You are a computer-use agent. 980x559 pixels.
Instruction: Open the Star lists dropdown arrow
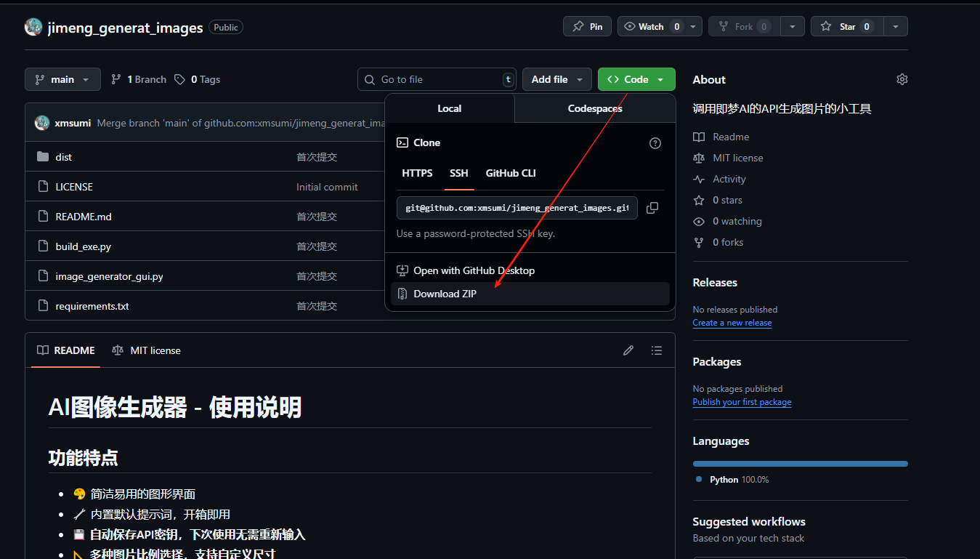pos(896,26)
